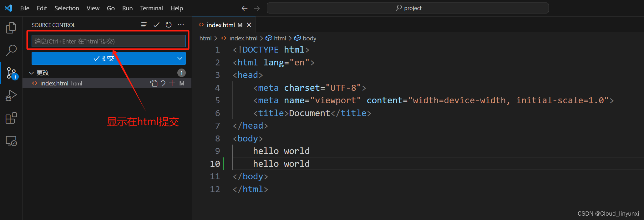Click the meta viewport line in editor
644x220 pixels.
pyautogui.click(x=434, y=100)
